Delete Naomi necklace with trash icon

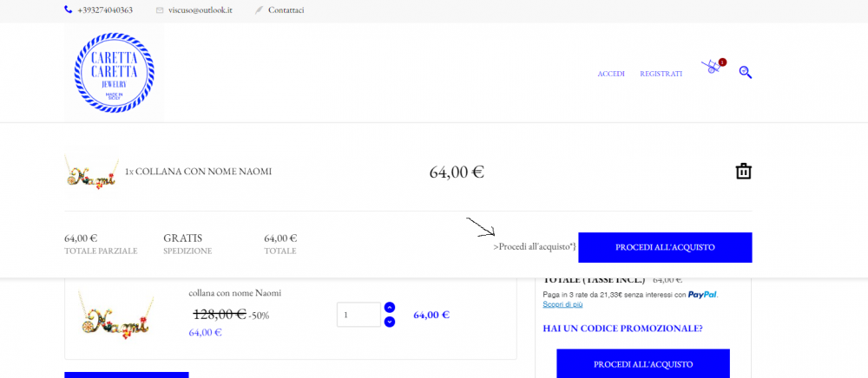[744, 172]
